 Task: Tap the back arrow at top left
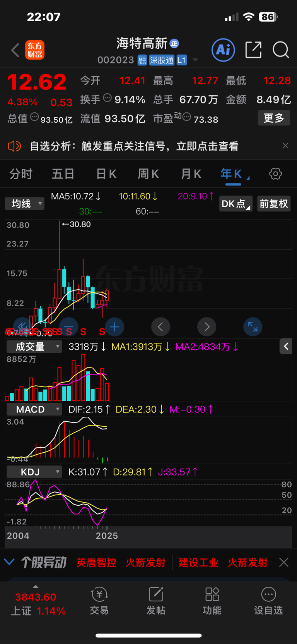click(15, 50)
